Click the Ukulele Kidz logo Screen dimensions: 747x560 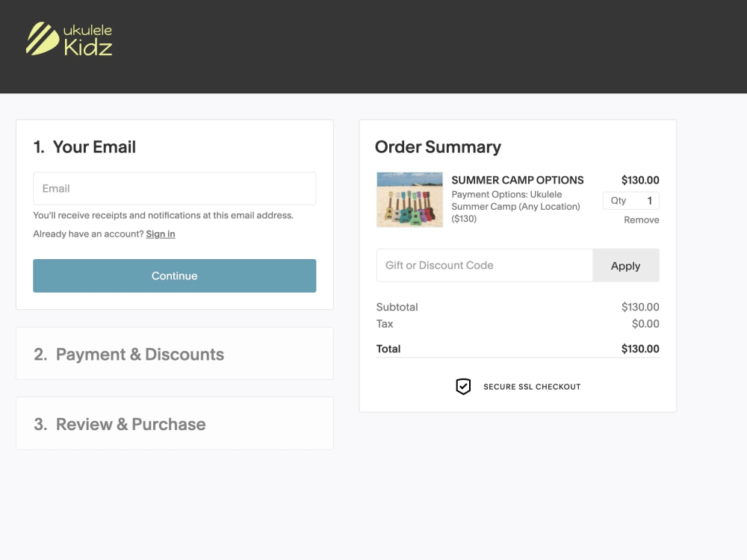tap(69, 39)
